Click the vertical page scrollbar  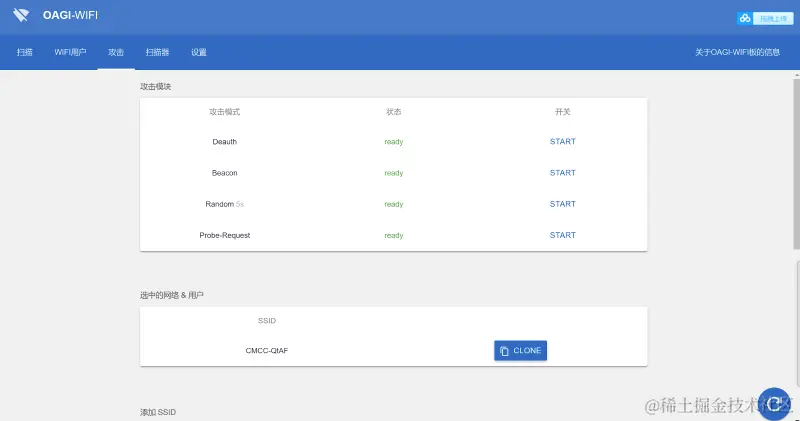[x=796, y=163]
